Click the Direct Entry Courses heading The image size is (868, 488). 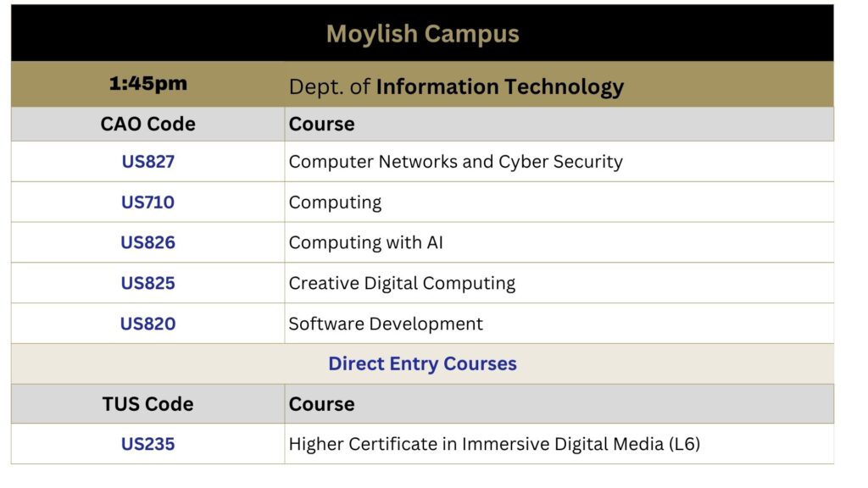point(422,363)
